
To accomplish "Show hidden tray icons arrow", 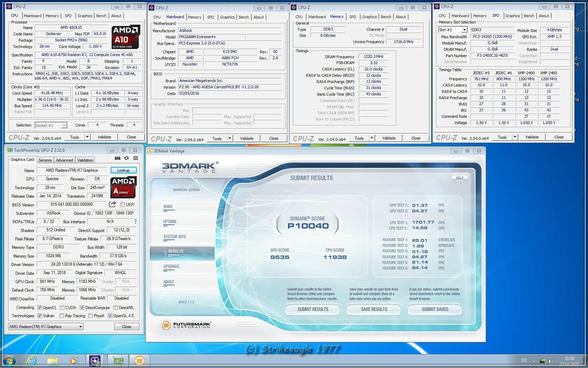I will pyautogui.click(x=534, y=361).
